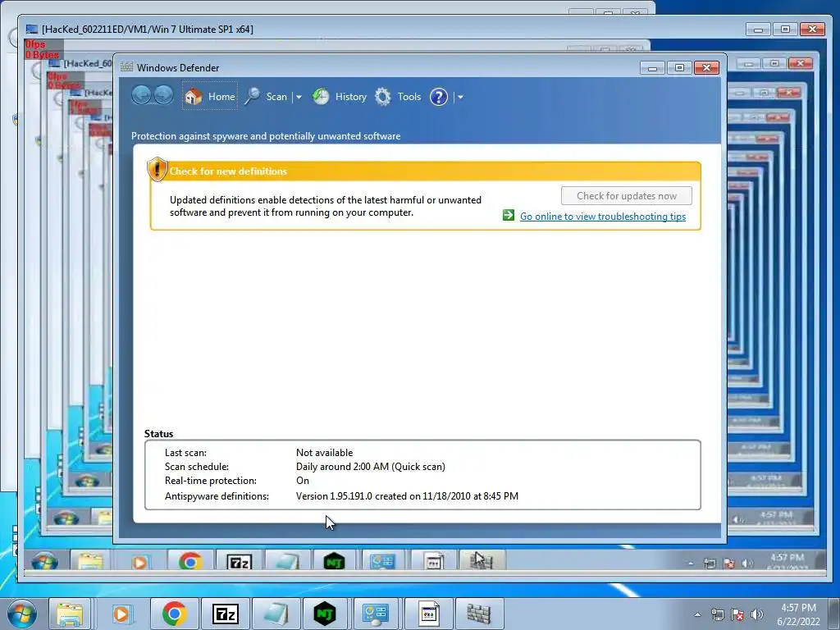Click the Daily around 2:00 AM scan schedule
The width and height of the screenshot is (840, 630).
[x=370, y=467]
